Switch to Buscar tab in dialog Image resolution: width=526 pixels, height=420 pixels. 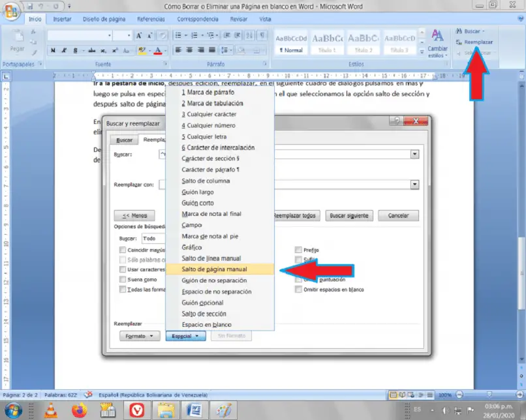coord(124,140)
